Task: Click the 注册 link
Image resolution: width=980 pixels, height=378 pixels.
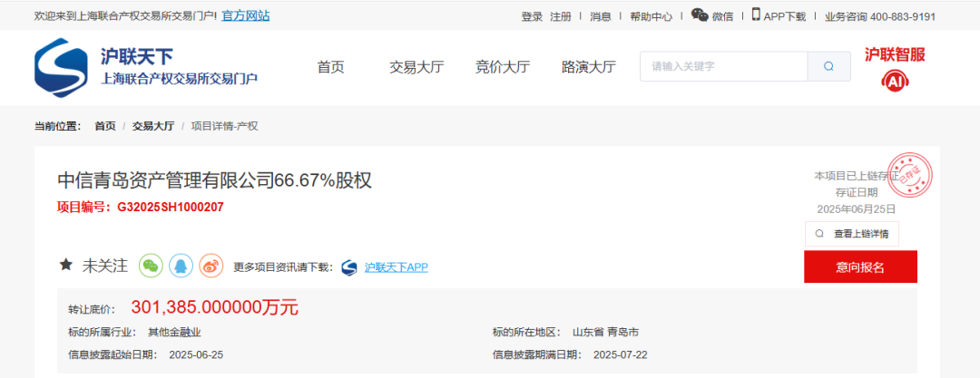Action: (x=561, y=17)
